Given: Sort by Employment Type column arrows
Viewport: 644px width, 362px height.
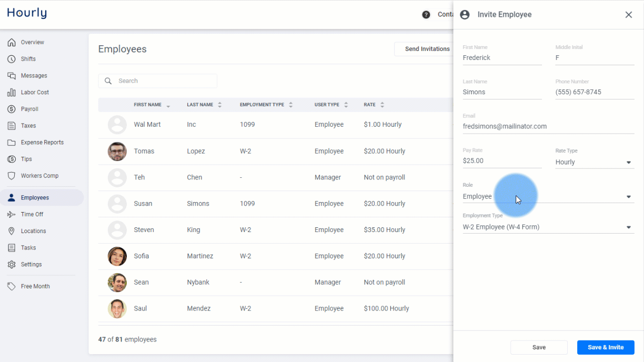Looking at the screenshot, I should pyautogui.click(x=291, y=105).
